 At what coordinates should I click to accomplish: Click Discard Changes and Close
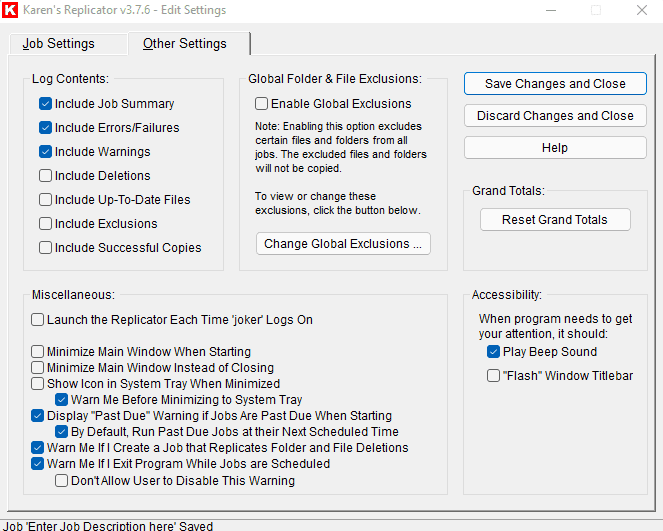coord(555,115)
